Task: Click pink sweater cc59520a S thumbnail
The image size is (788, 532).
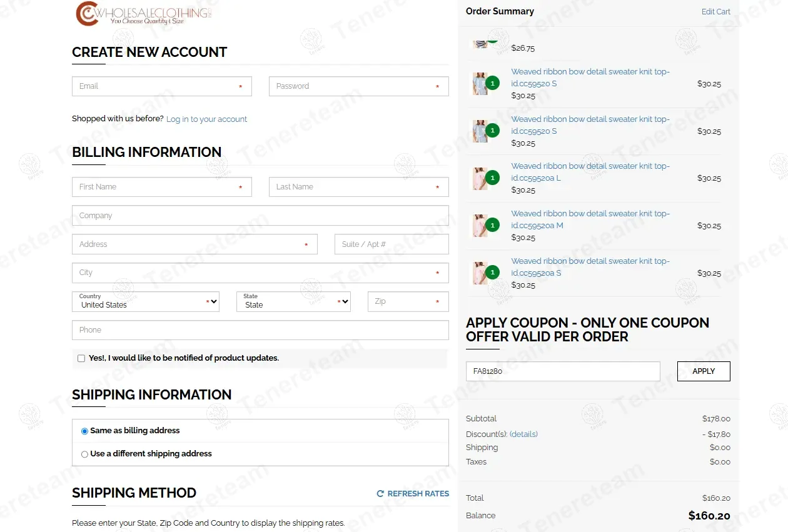Action: pyautogui.click(x=480, y=273)
